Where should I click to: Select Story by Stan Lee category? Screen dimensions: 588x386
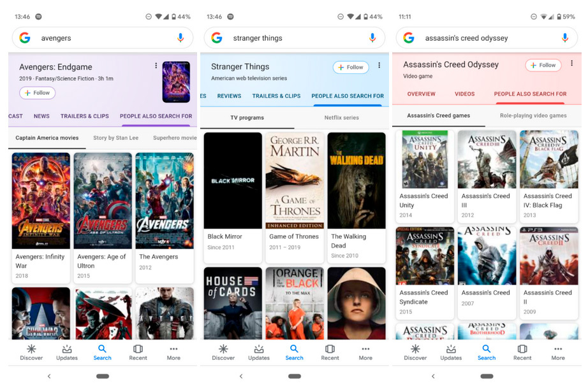(116, 138)
